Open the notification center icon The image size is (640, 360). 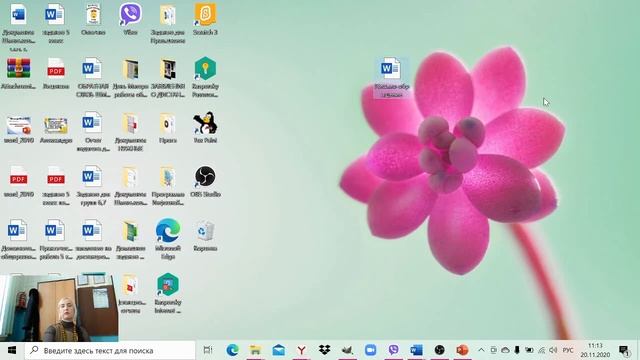pyautogui.click(x=624, y=350)
